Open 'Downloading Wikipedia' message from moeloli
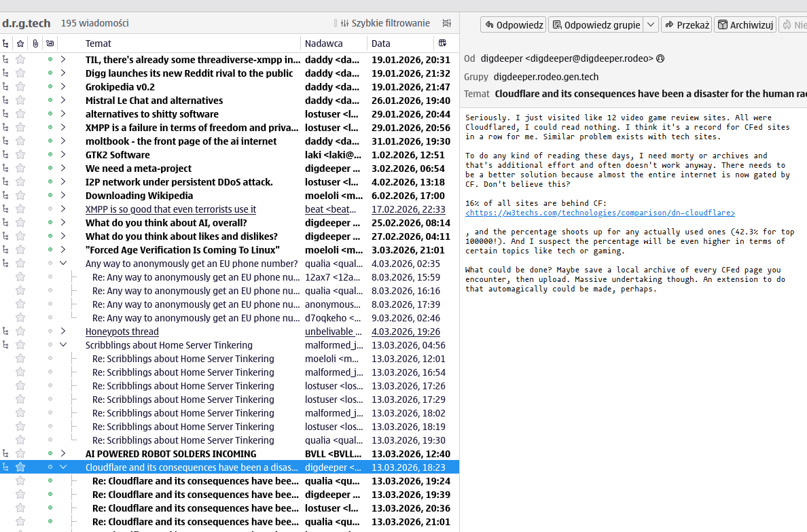This screenshot has width=807, height=532. click(230, 196)
